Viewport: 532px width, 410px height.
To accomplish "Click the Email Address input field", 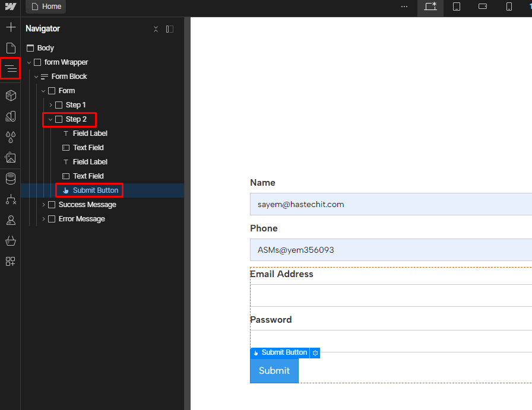I will (391, 295).
